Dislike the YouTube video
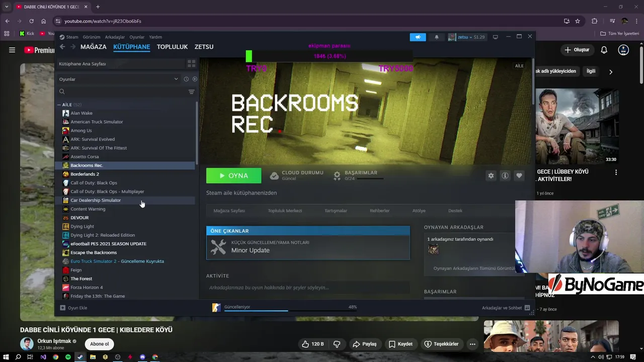This screenshot has height=362, width=644. (337, 344)
